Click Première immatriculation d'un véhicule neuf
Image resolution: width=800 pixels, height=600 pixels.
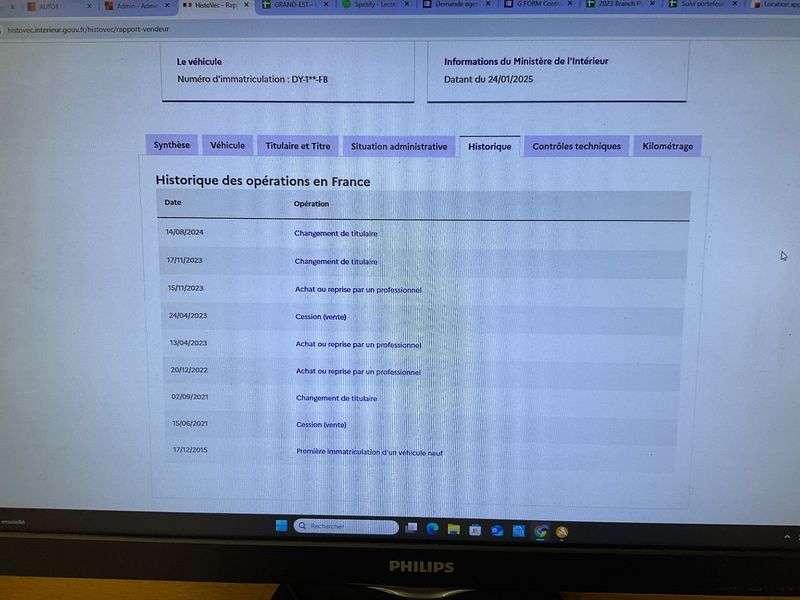[369, 452]
